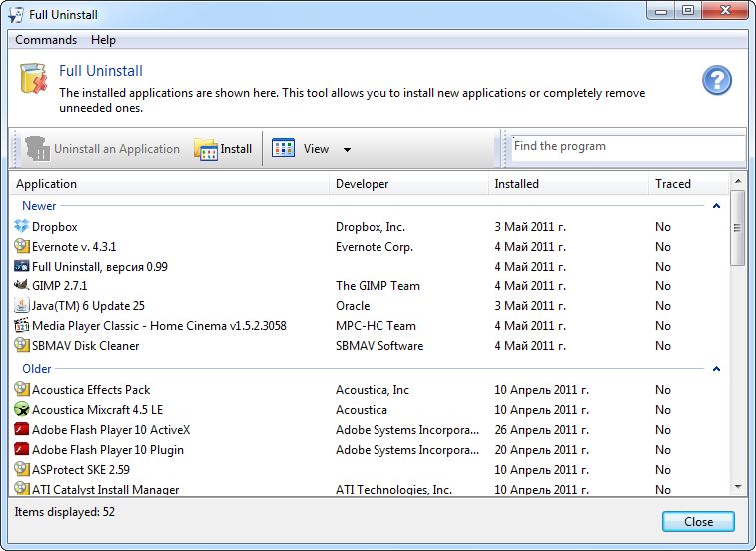
Task: Click Uninstall an Application button
Action: pos(102,149)
